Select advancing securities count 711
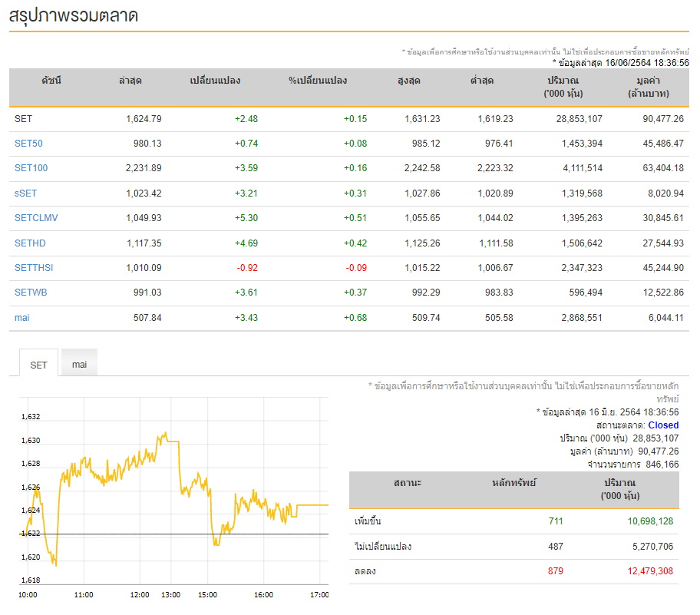This screenshot has height=615, width=700. [x=556, y=521]
